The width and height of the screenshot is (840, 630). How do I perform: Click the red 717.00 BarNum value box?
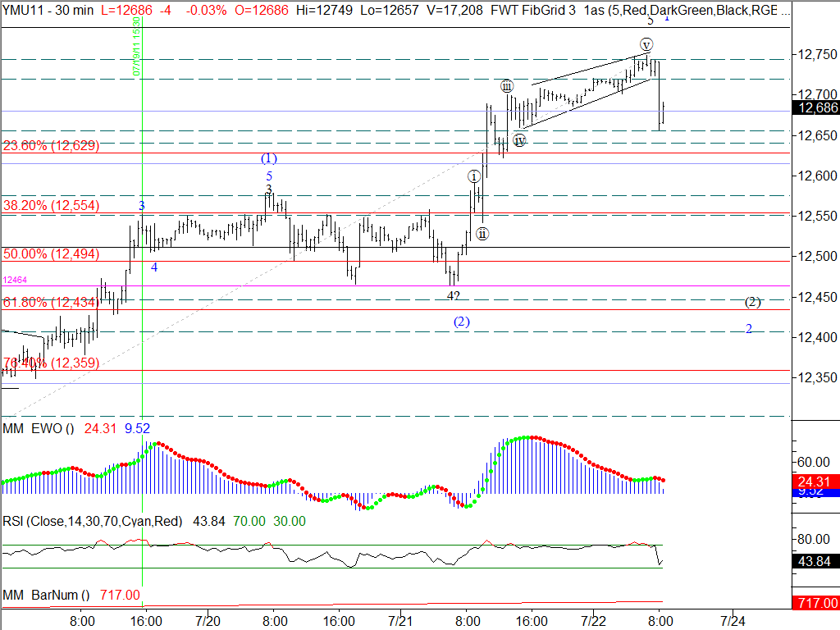(x=815, y=604)
